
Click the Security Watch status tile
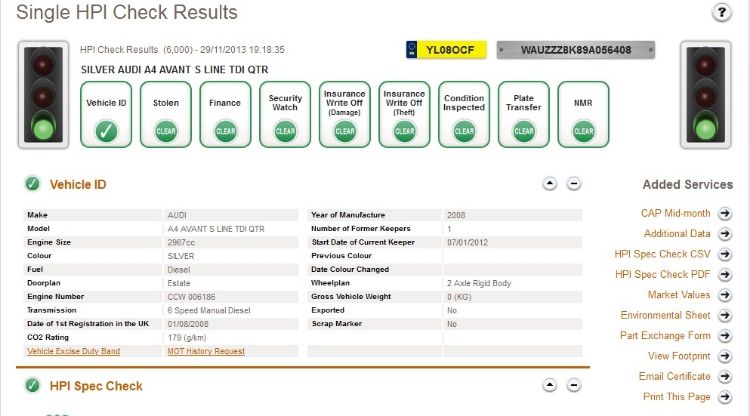pyautogui.click(x=285, y=114)
